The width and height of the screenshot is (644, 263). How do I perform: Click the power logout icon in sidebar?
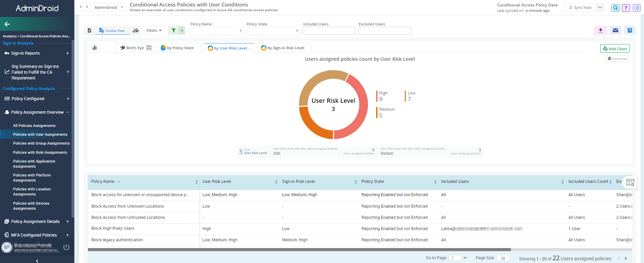pyautogui.click(x=67, y=247)
